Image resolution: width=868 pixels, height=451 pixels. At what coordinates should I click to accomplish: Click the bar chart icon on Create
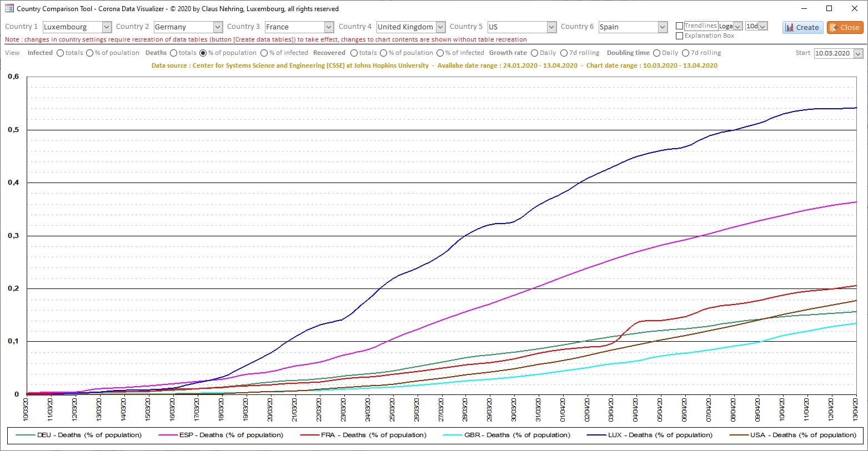click(x=789, y=27)
